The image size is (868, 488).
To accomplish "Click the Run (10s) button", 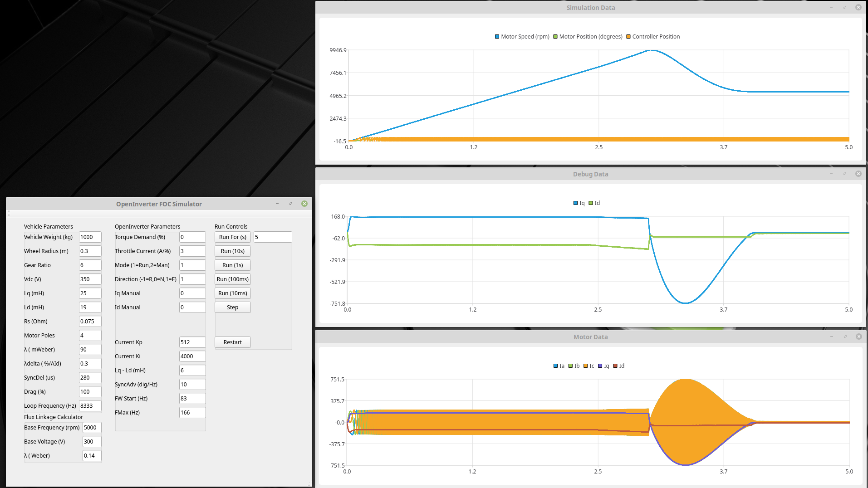I will 232,251.
